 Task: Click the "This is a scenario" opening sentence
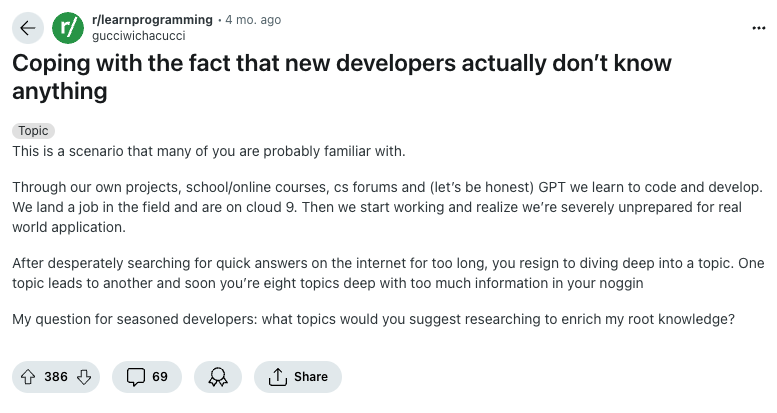209,150
